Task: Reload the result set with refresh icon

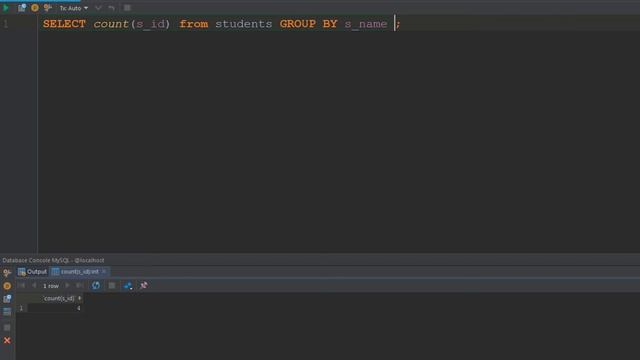Action: pyautogui.click(x=96, y=285)
